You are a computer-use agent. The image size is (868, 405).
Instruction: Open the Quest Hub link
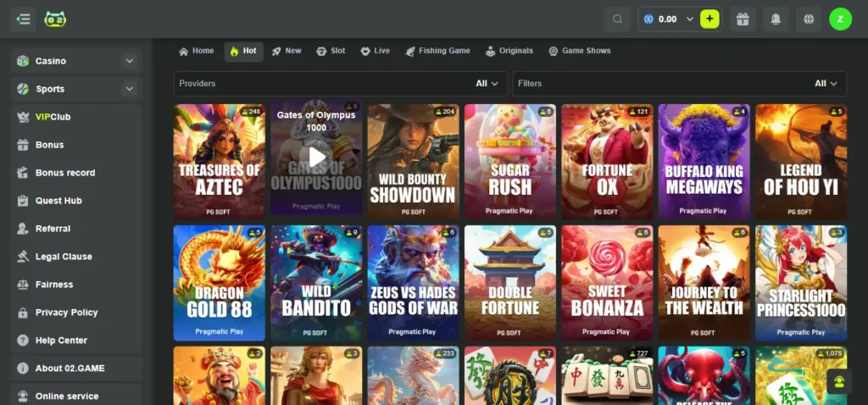pyautogui.click(x=58, y=201)
